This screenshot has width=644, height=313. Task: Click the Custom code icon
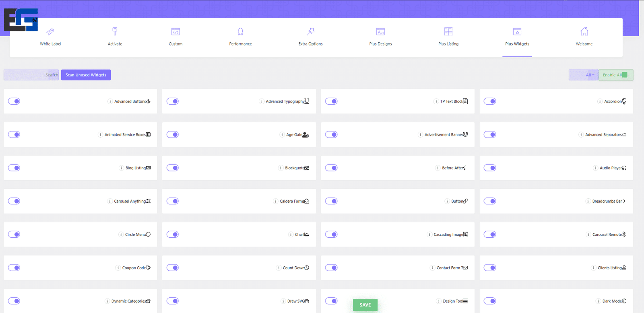[175, 32]
